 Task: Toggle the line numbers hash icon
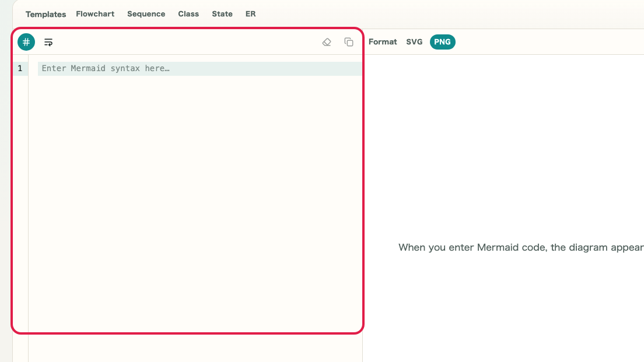(26, 42)
